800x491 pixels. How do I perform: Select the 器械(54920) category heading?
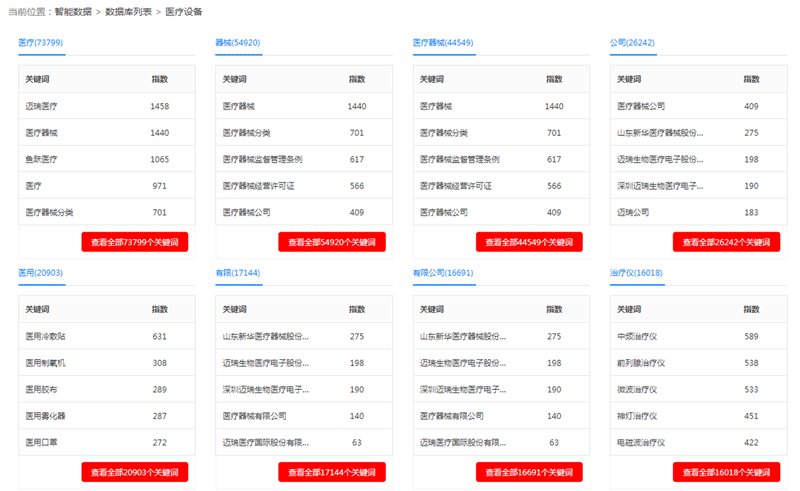point(238,43)
